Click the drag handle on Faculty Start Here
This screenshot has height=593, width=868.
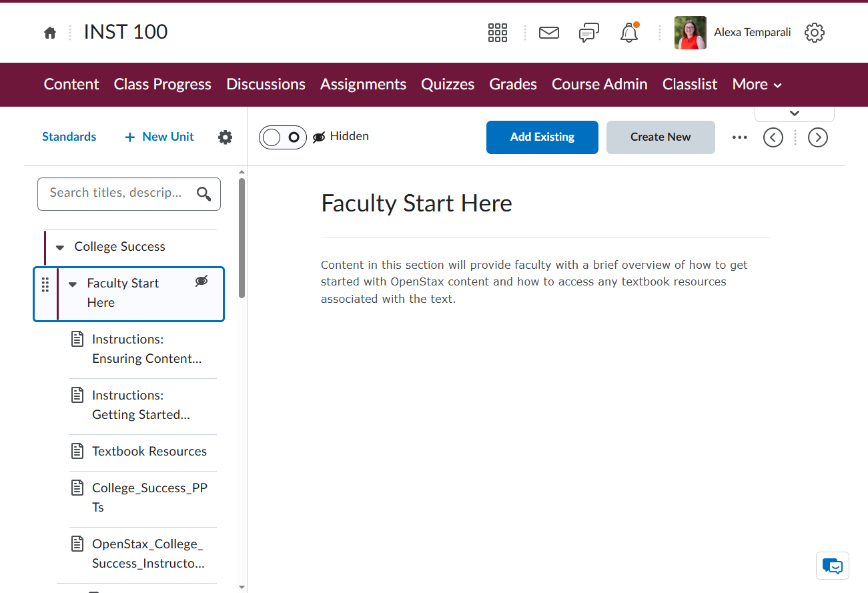coord(45,285)
